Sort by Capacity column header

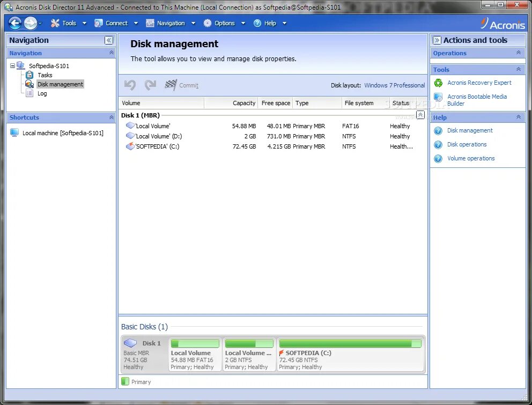231,103
